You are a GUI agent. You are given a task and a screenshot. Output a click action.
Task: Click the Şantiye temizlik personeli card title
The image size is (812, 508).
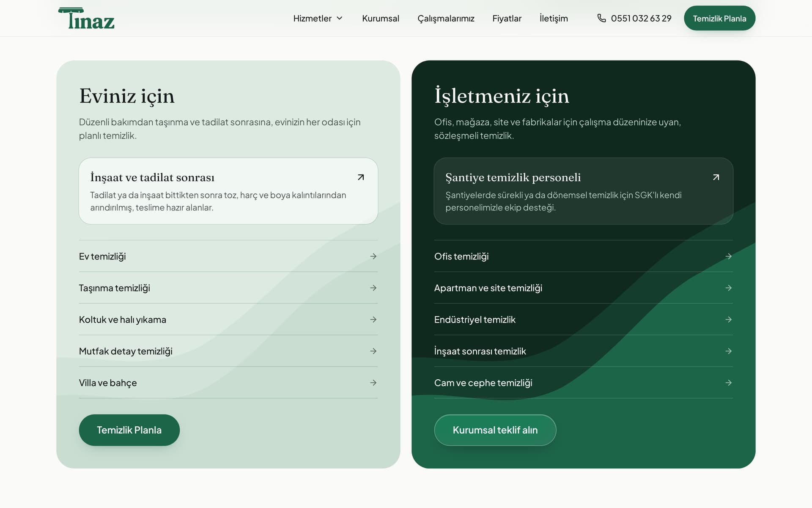point(513,177)
